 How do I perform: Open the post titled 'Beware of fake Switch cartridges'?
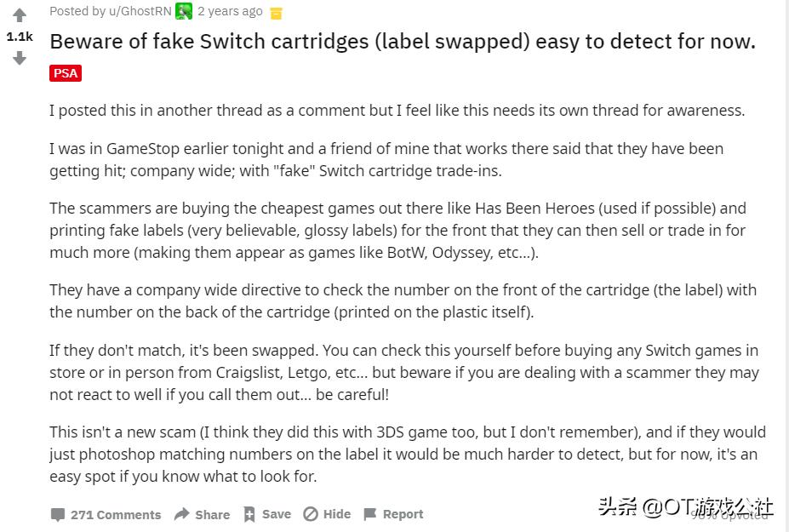point(403,41)
